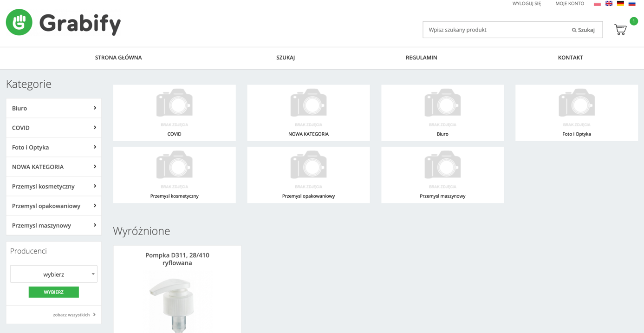Image resolution: width=644 pixels, height=333 pixels.
Task: Click the Wyloguj się link
Action: point(527,4)
